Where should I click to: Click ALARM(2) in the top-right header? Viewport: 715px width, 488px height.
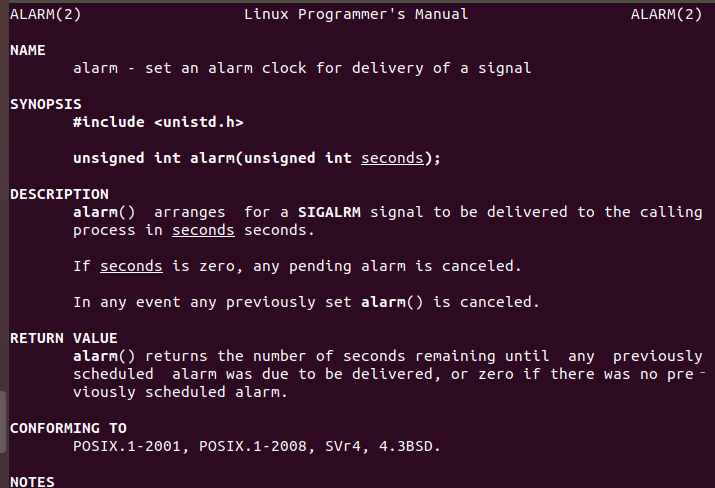[667, 14]
